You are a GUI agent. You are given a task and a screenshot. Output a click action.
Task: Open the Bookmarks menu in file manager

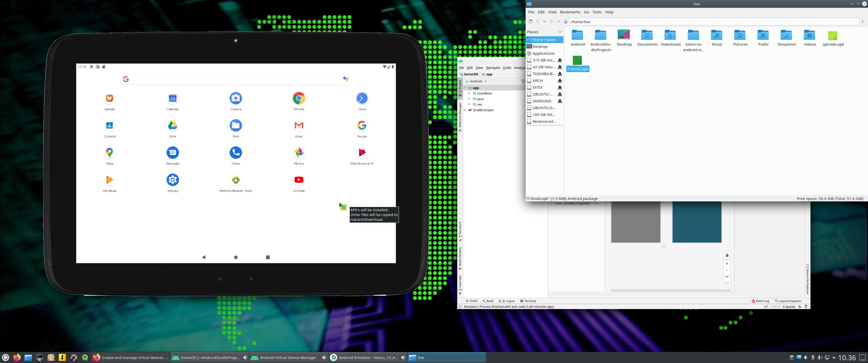coord(570,12)
